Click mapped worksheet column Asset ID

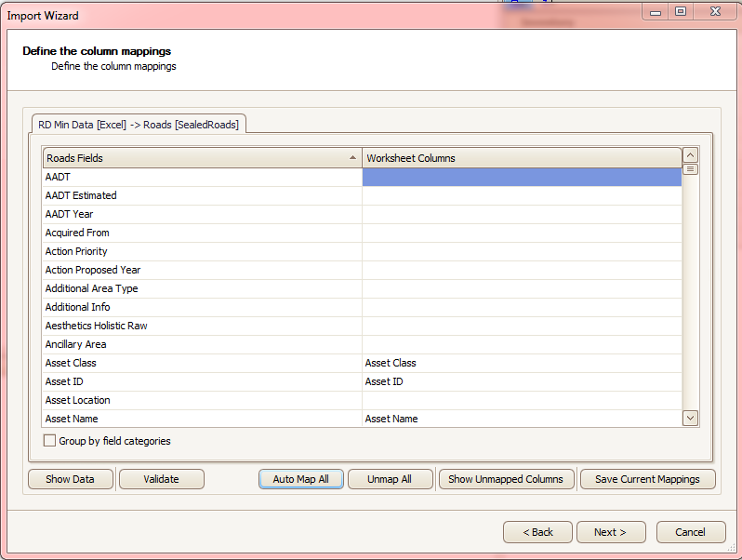click(522, 381)
